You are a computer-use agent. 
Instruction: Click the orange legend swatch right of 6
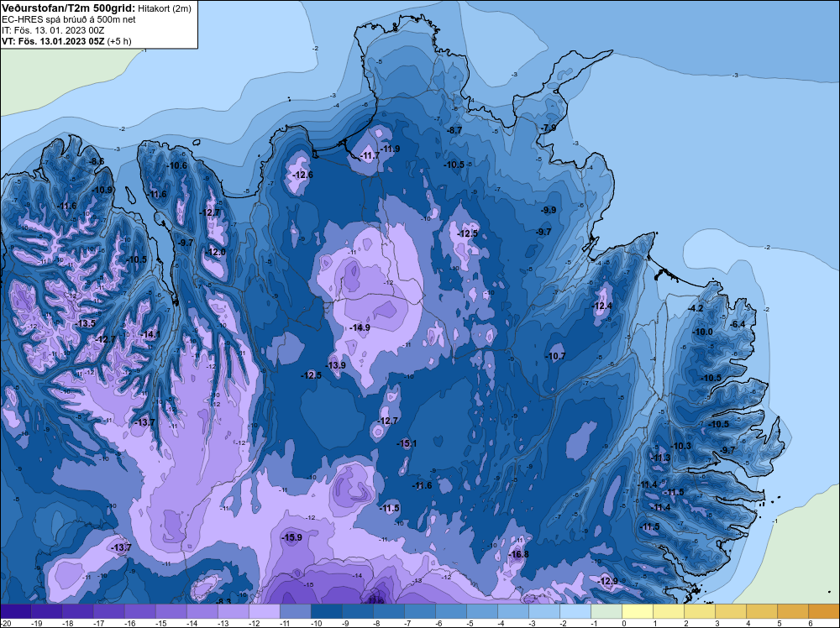(824, 611)
